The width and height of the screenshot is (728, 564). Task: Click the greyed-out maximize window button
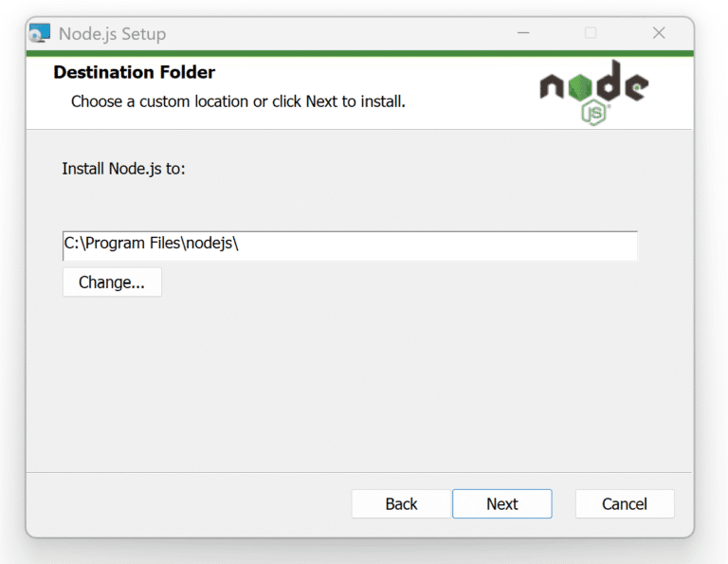pyautogui.click(x=591, y=33)
